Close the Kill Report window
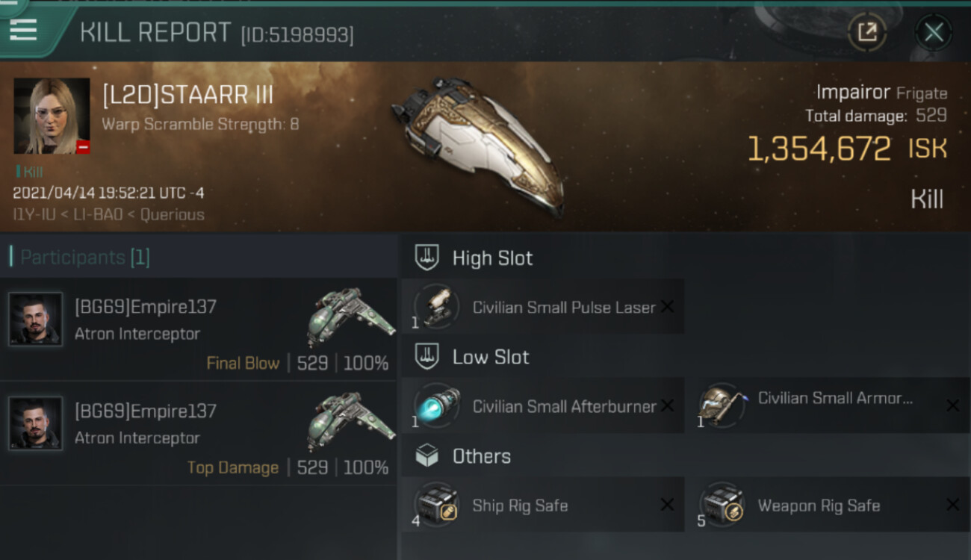Viewport: 971px width, 560px height. [933, 32]
